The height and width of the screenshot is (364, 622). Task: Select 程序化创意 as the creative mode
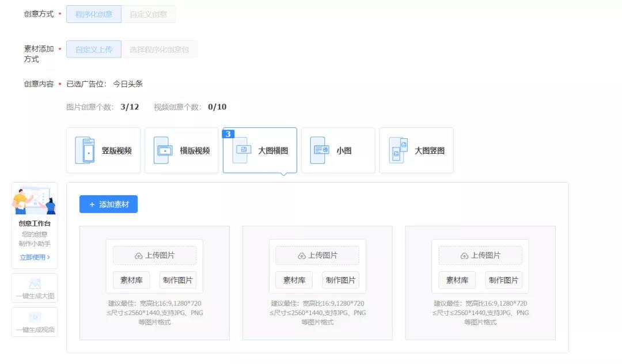(94, 14)
